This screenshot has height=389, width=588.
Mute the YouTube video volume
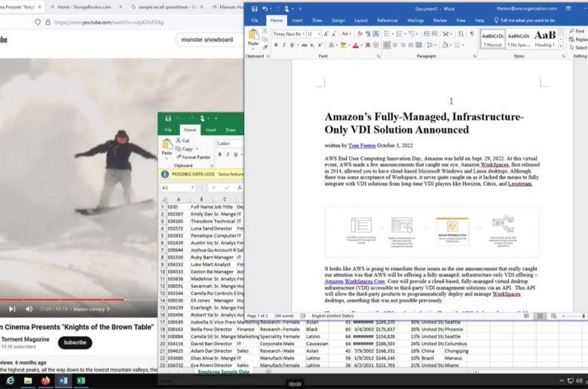[29, 309]
